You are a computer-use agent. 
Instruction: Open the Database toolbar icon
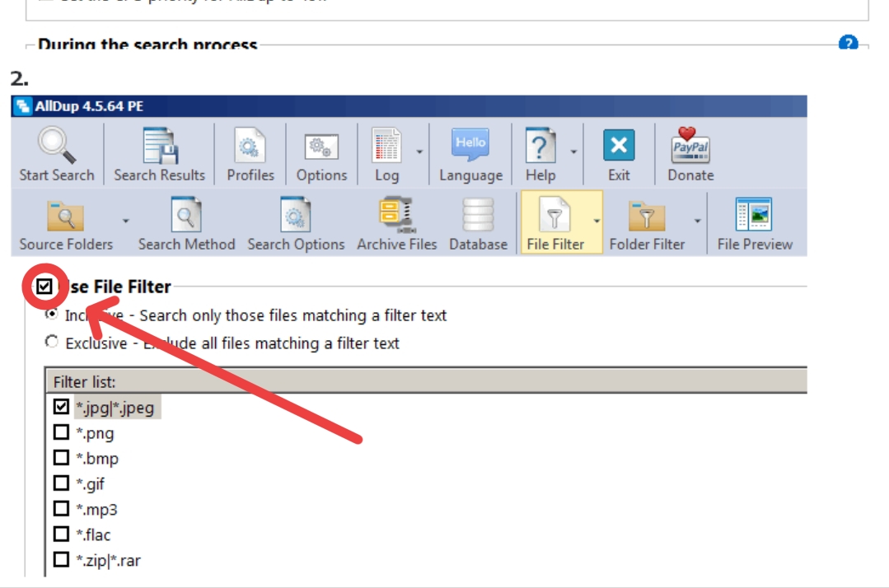[478, 216]
